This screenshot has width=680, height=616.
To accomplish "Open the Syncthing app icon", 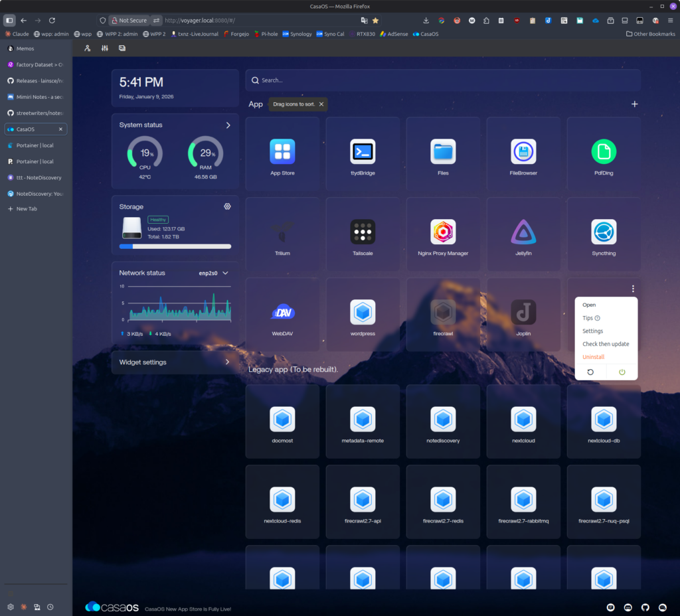I will 604,232.
